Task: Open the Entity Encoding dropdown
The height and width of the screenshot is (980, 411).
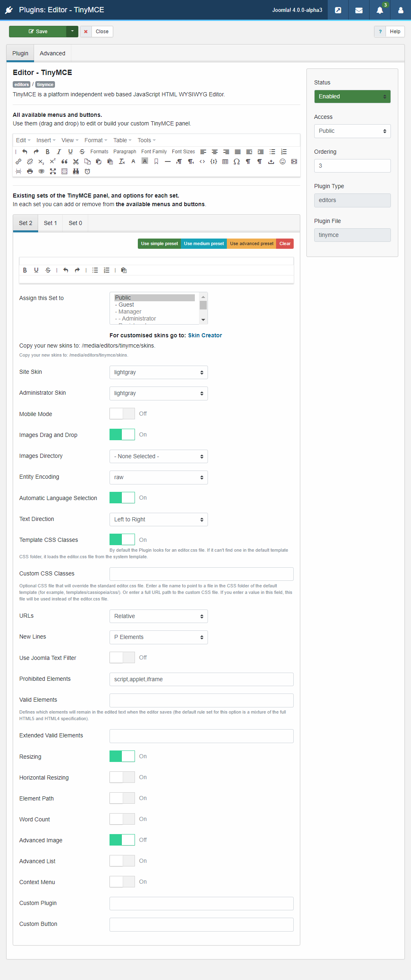Action: pyautogui.click(x=159, y=477)
